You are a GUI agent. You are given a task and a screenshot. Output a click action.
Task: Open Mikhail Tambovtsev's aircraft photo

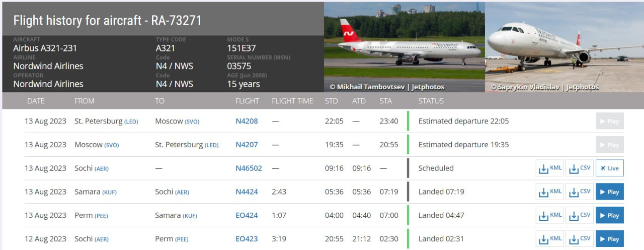(404, 47)
